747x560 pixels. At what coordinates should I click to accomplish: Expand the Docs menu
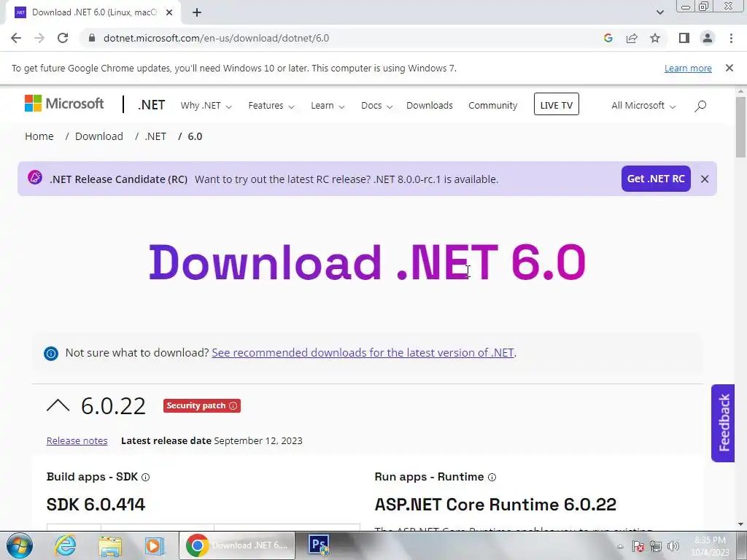click(x=376, y=105)
